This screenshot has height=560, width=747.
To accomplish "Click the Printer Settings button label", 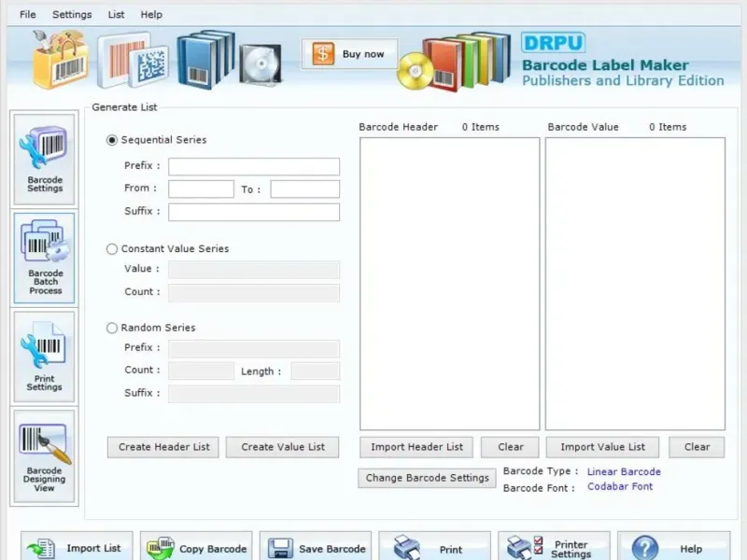I will (571, 549).
